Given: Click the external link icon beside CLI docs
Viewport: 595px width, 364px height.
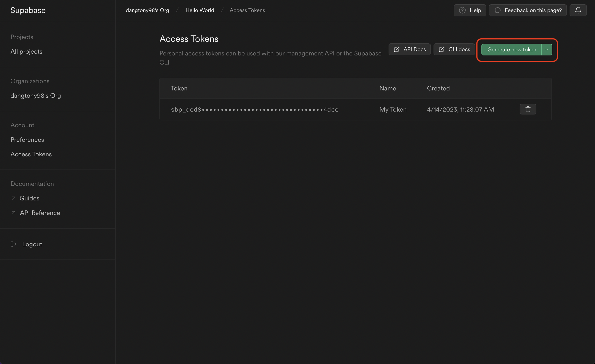Looking at the screenshot, I should pos(442,49).
